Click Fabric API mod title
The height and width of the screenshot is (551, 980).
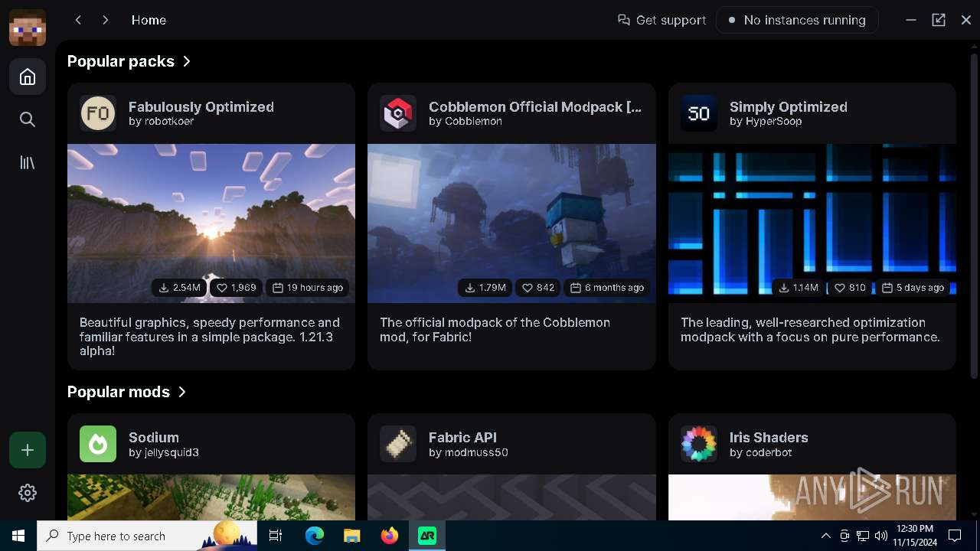coord(462,437)
